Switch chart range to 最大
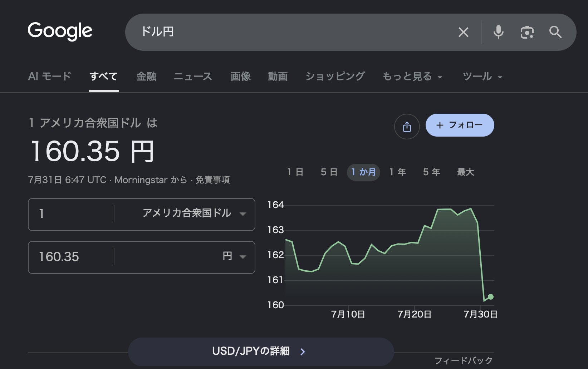Viewport: 588px width, 369px height. (x=465, y=172)
